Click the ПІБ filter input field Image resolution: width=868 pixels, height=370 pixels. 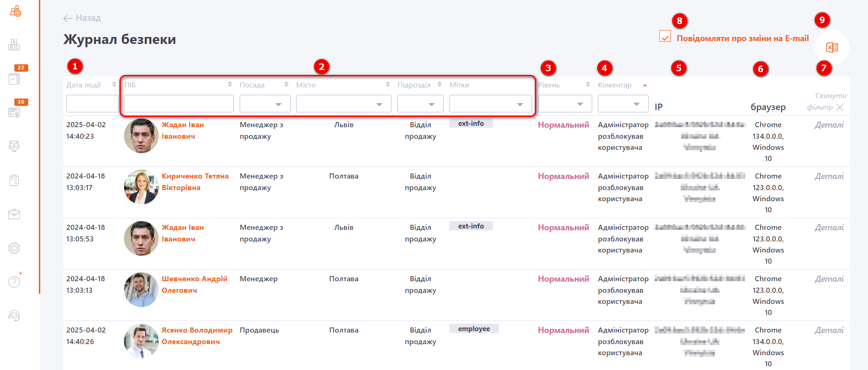click(x=179, y=104)
